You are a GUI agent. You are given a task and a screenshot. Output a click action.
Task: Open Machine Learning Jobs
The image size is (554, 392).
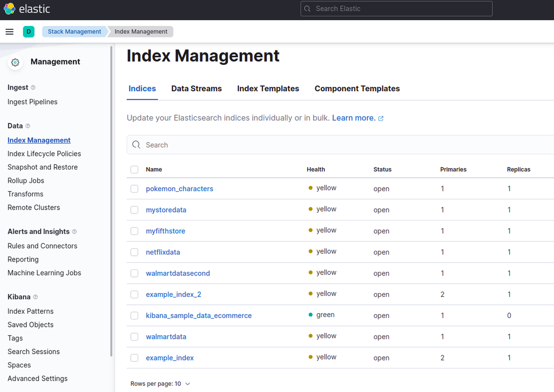[x=44, y=273]
